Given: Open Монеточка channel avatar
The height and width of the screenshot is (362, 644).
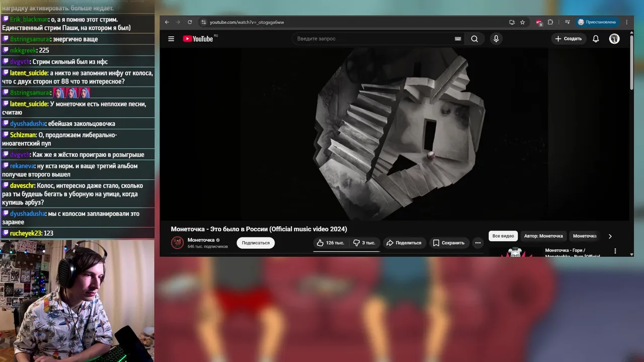Looking at the screenshot, I should [x=177, y=243].
